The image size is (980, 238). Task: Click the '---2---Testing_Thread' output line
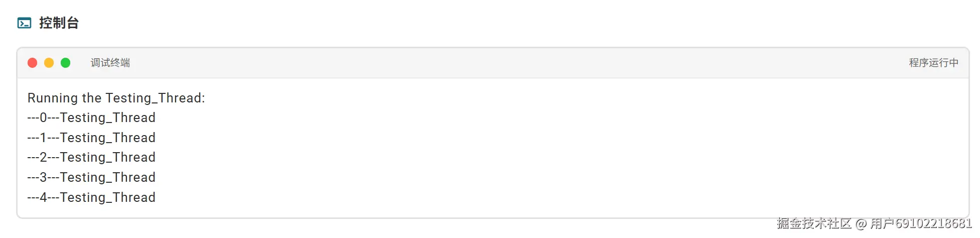pyautogui.click(x=91, y=157)
